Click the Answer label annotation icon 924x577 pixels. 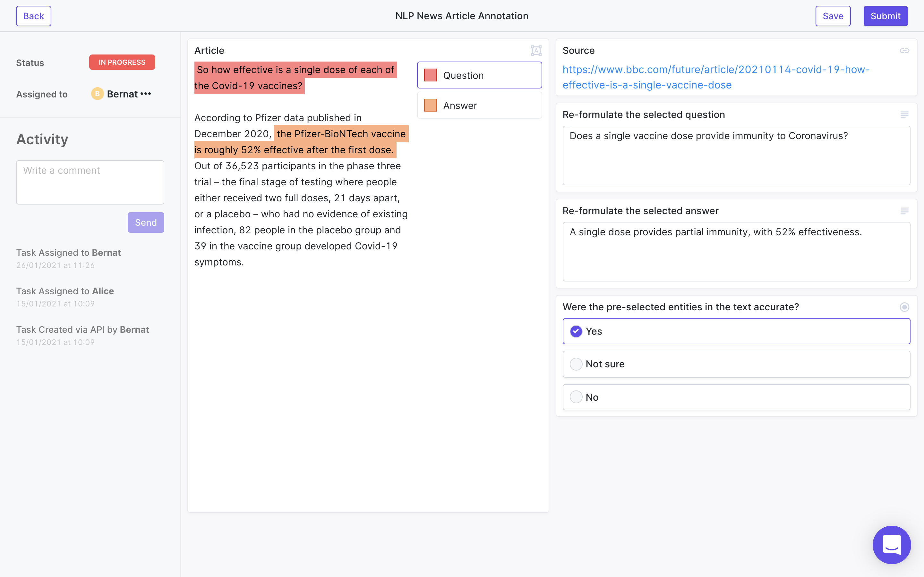click(431, 105)
